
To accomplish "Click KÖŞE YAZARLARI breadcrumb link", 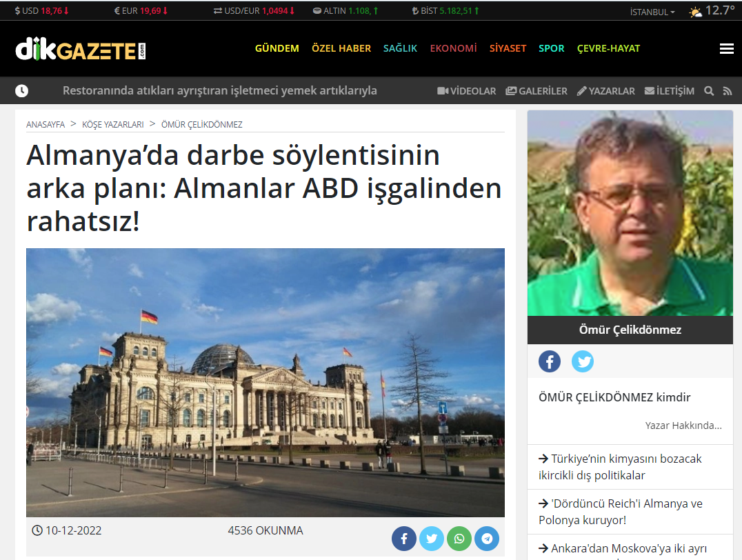I will (113, 125).
